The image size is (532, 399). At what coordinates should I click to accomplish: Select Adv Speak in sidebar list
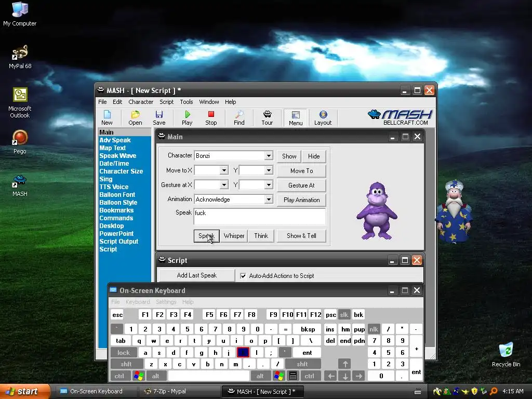(x=115, y=140)
